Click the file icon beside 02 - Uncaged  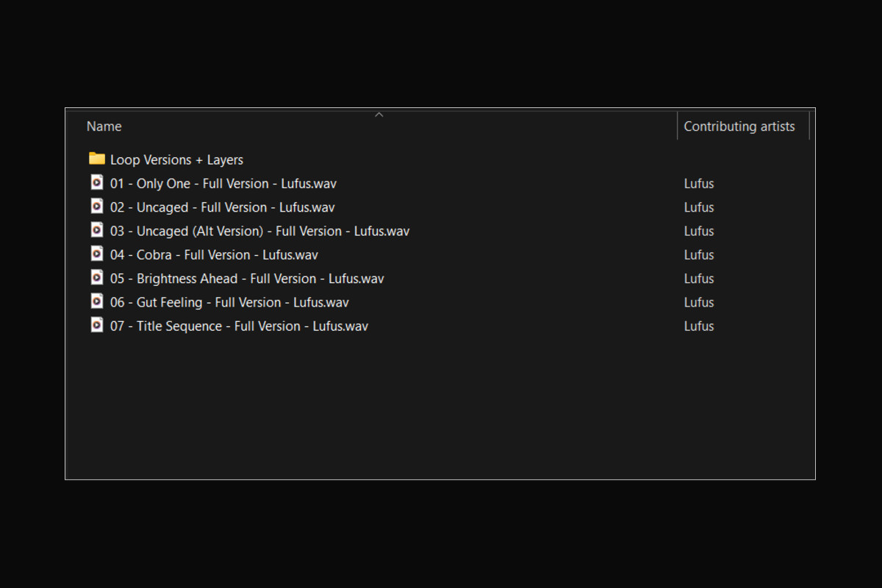[97, 207]
